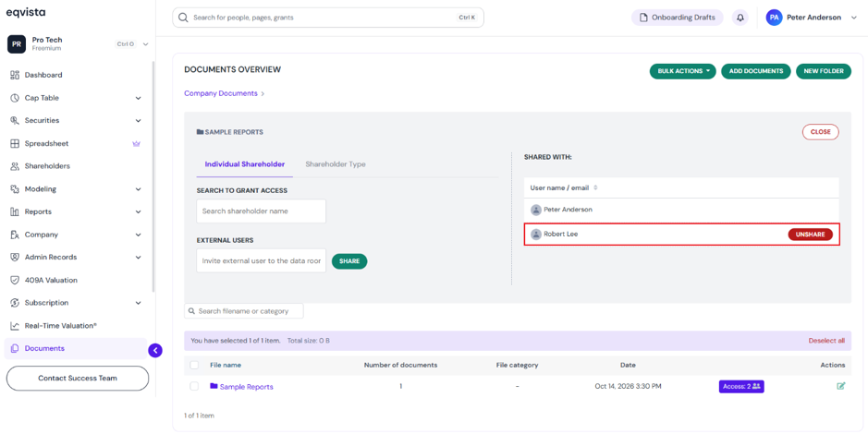Open the Pro Tech company switcher chevron
868x434 pixels.
145,44
